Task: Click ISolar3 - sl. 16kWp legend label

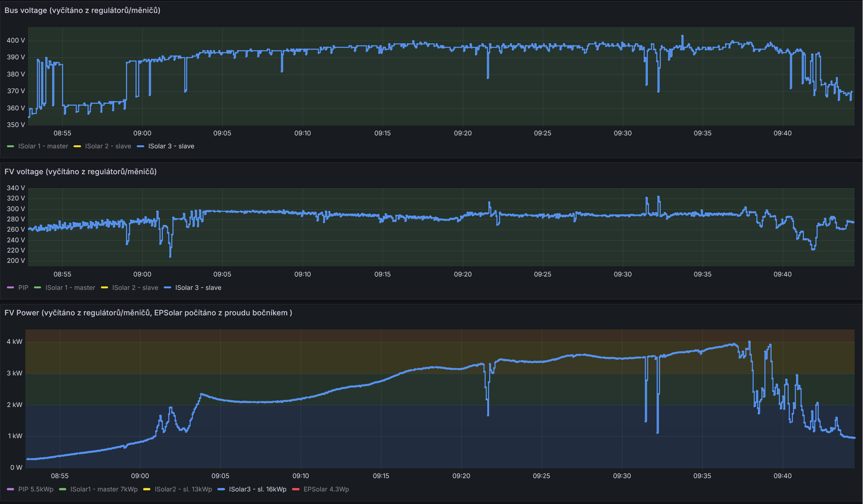Action: pos(257,489)
